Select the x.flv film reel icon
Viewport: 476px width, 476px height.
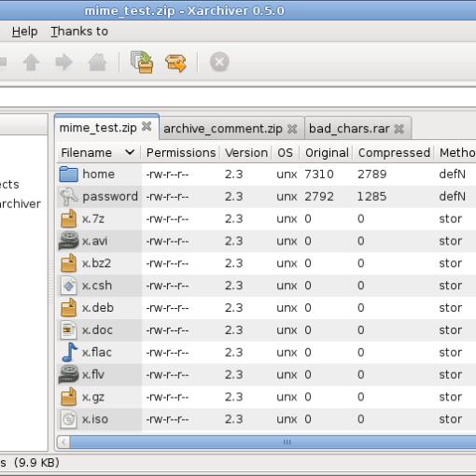pyautogui.click(x=68, y=374)
